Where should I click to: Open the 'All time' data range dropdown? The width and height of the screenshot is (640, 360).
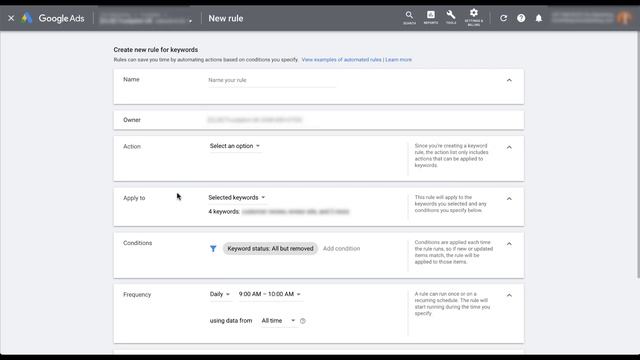tap(278, 321)
